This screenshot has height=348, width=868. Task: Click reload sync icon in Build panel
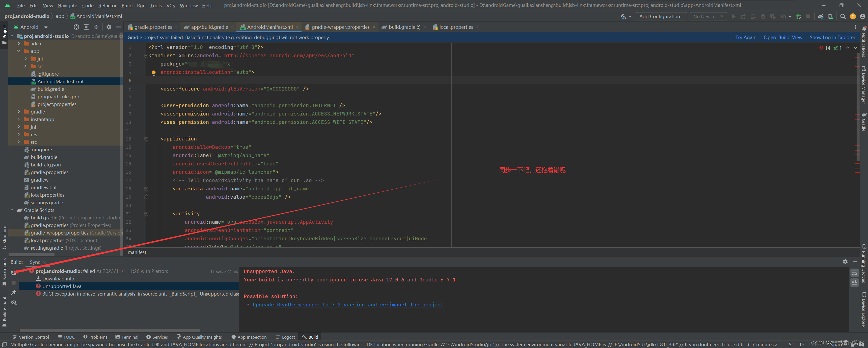coord(14,273)
